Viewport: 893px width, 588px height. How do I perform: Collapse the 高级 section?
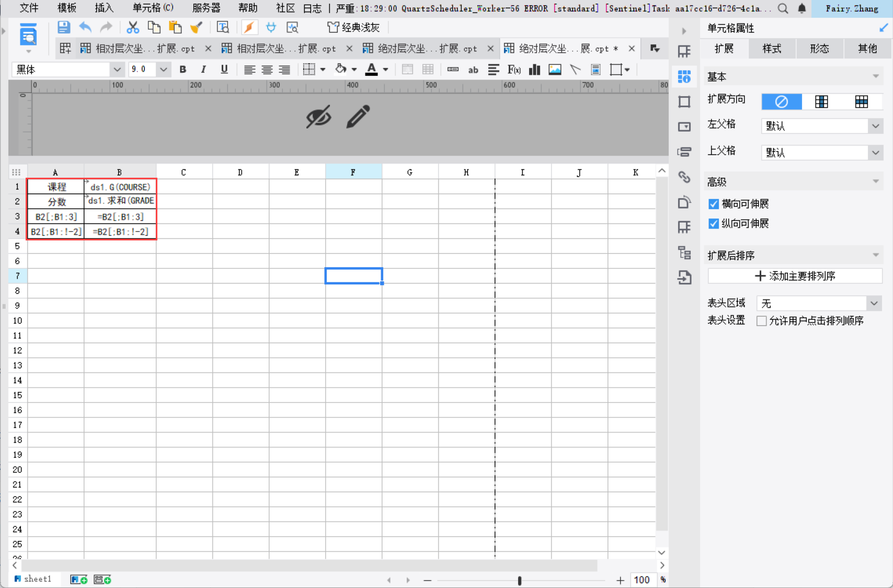[x=876, y=182]
